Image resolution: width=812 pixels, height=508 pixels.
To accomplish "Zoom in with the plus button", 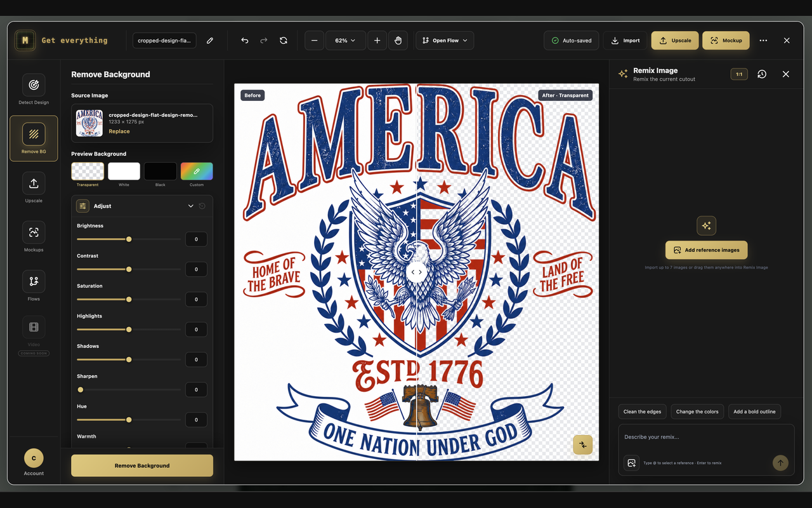I will coord(377,41).
